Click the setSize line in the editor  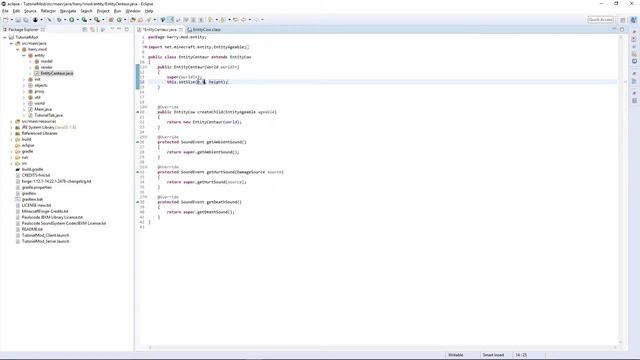(x=198, y=82)
